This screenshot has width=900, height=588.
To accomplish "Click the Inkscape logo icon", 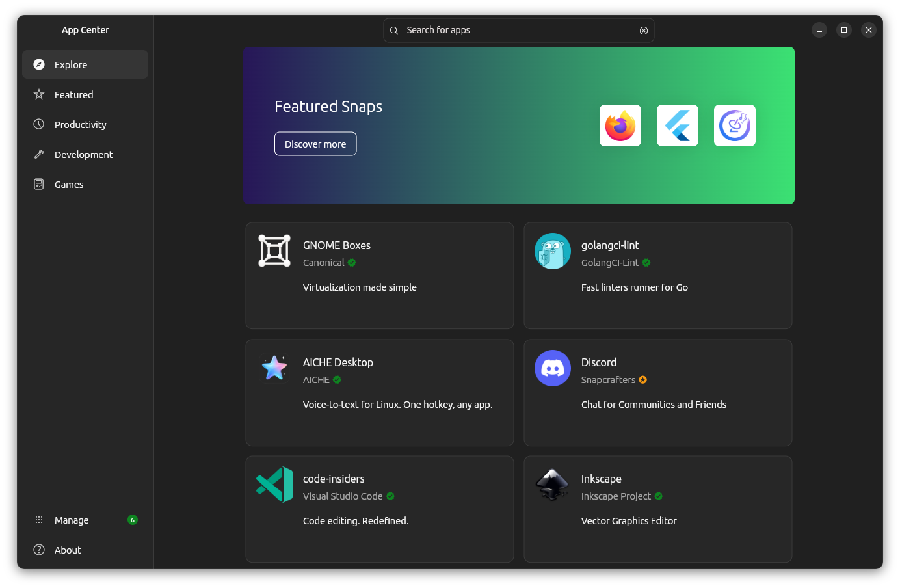I will point(553,485).
